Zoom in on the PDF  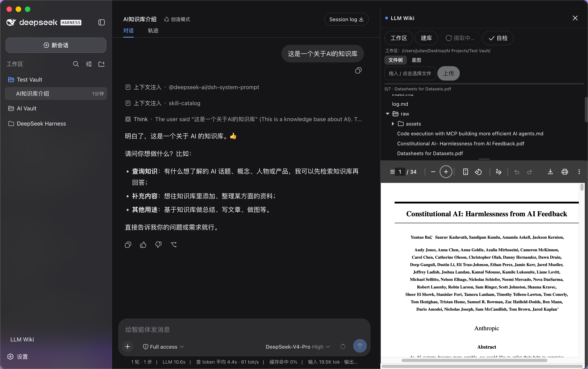pyautogui.click(x=446, y=172)
